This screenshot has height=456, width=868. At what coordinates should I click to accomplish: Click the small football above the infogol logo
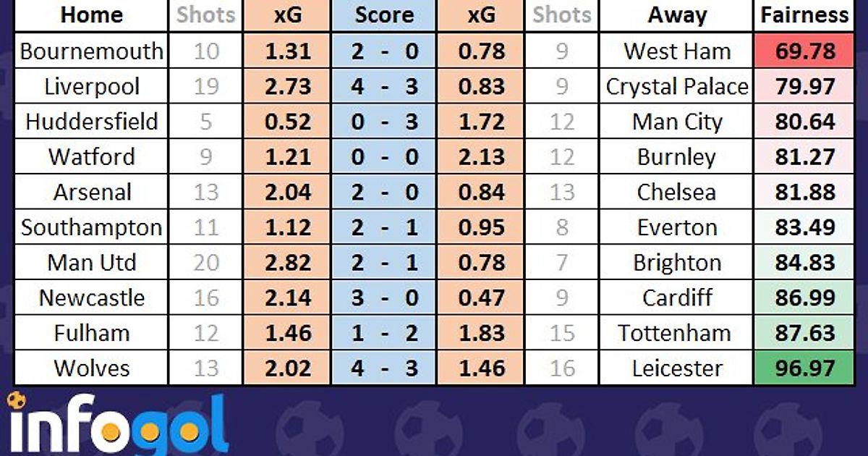coord(16,400)
